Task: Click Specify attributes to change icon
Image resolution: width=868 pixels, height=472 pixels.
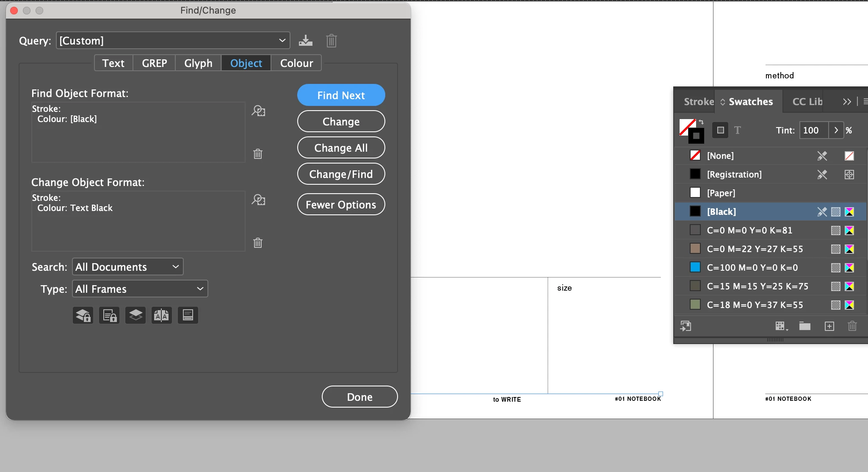Action: (x=258, y=200)
